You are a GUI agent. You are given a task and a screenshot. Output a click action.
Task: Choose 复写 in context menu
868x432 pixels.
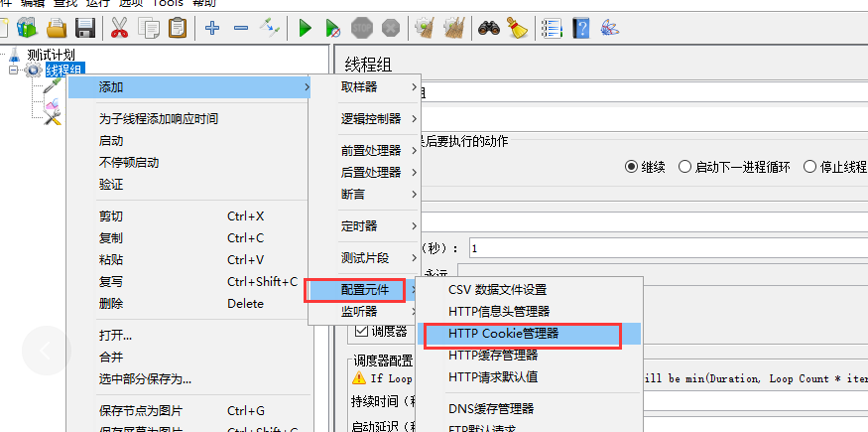[x=189, y=282]
